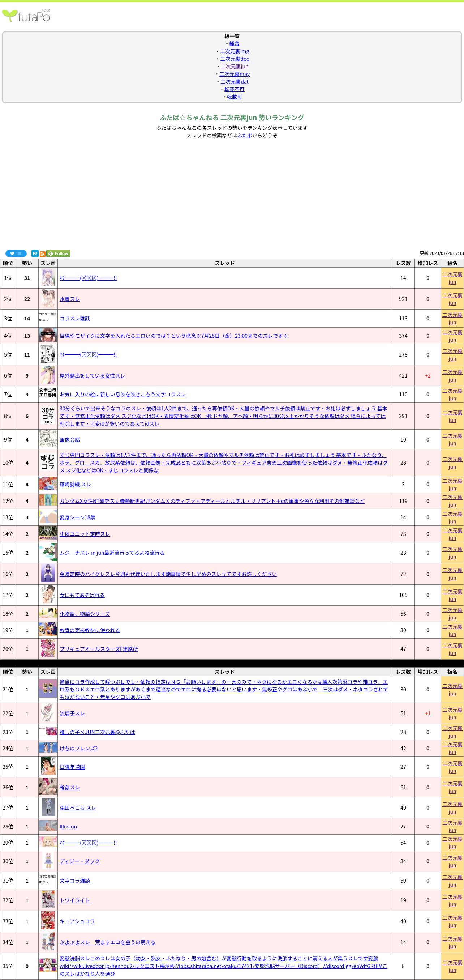Open 二次元裏jun board link in list
This screenshot has width=464, height=980.
[x=235, y=67]
